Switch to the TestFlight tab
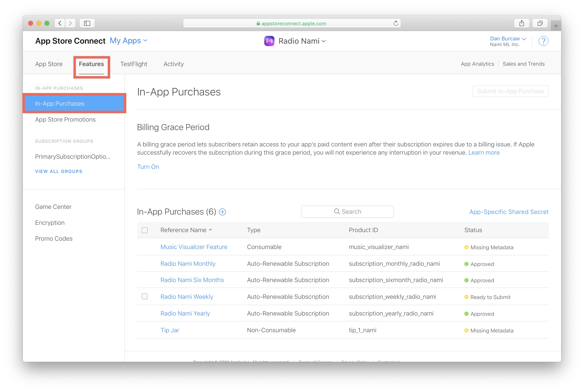Viewport: 584px width, 392px height. [x=134, y=64]
